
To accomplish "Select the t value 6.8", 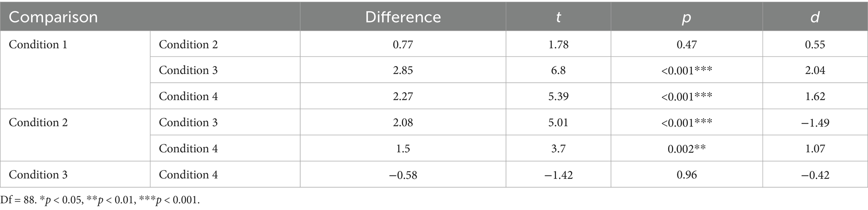I will pyautogui.click(x=558, y=70).
